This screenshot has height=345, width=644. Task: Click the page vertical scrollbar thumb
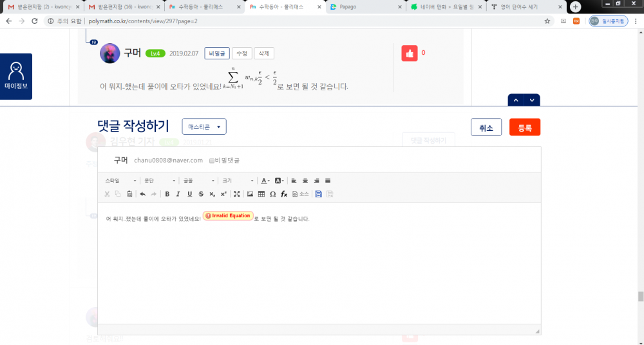click(x=640, y=297)
